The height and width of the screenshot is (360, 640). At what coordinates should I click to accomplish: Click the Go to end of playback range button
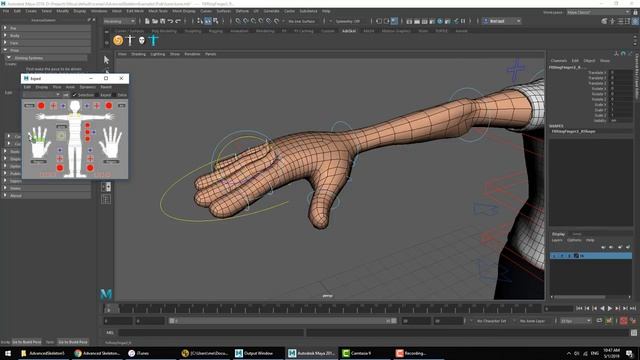coord(633,309)
